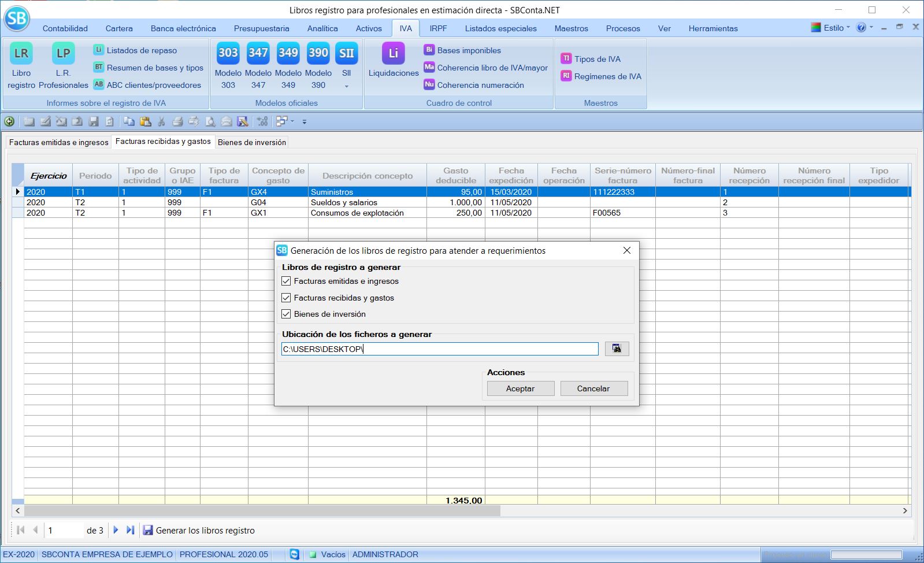This screenshot has width=924, height=563.
Task: Click the browse folder icon beside path
Action: [617, 349]
